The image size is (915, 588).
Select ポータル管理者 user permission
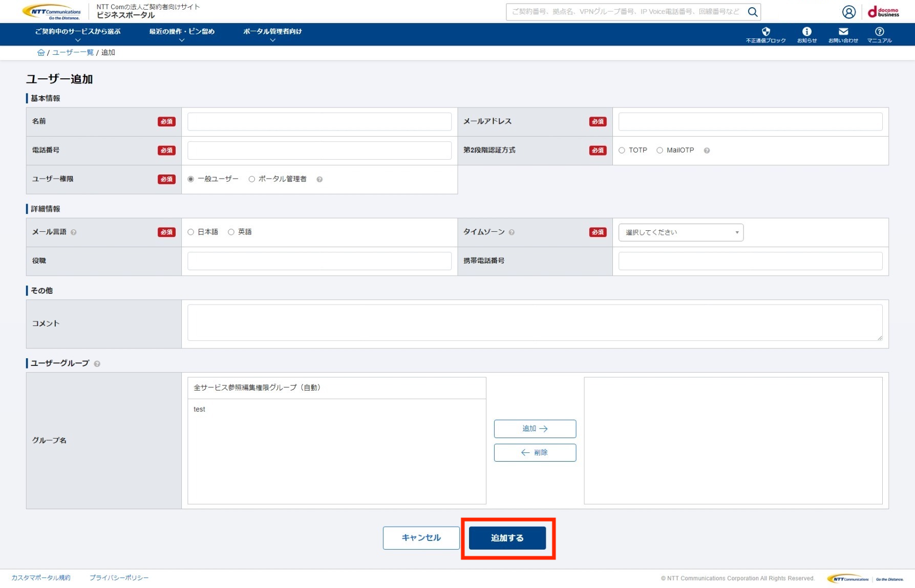coord(252,179)
